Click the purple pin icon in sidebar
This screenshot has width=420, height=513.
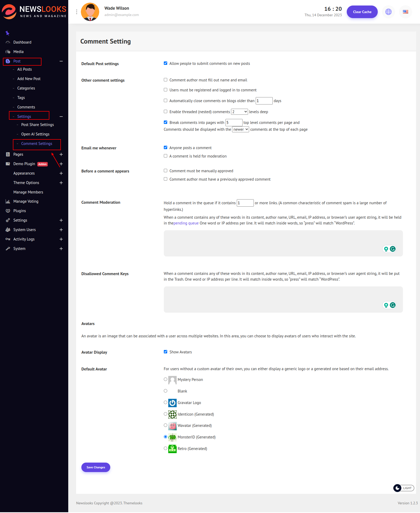click(x=7, y=33)
